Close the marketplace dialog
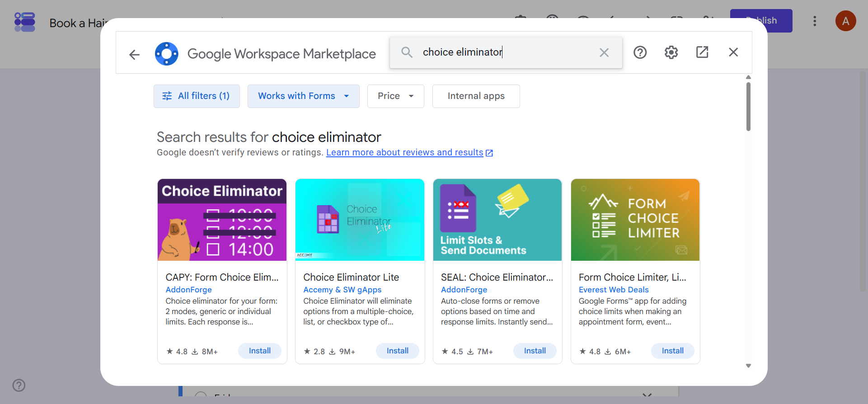Screen dimensions: 868x404 coord(733,52)
